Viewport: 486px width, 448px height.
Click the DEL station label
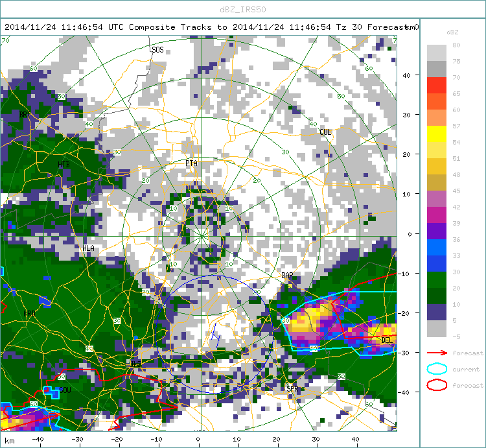click(x=386, y=340)
